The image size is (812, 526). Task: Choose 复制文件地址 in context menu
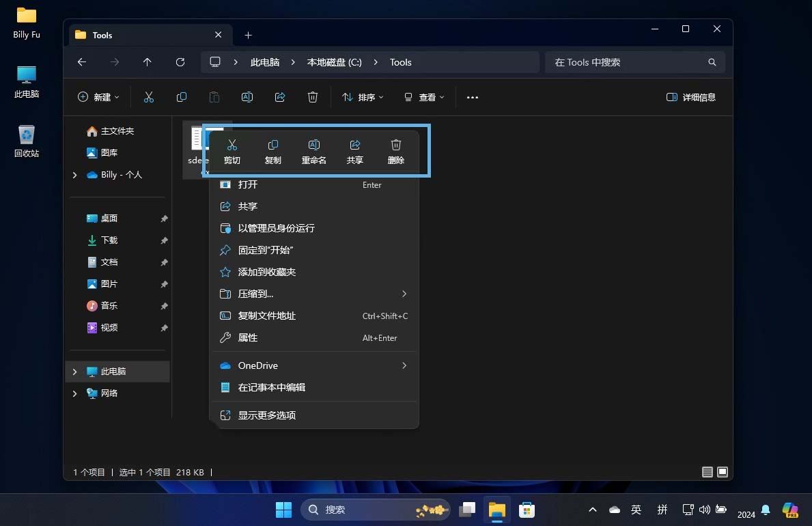click(x=316, y=316)
